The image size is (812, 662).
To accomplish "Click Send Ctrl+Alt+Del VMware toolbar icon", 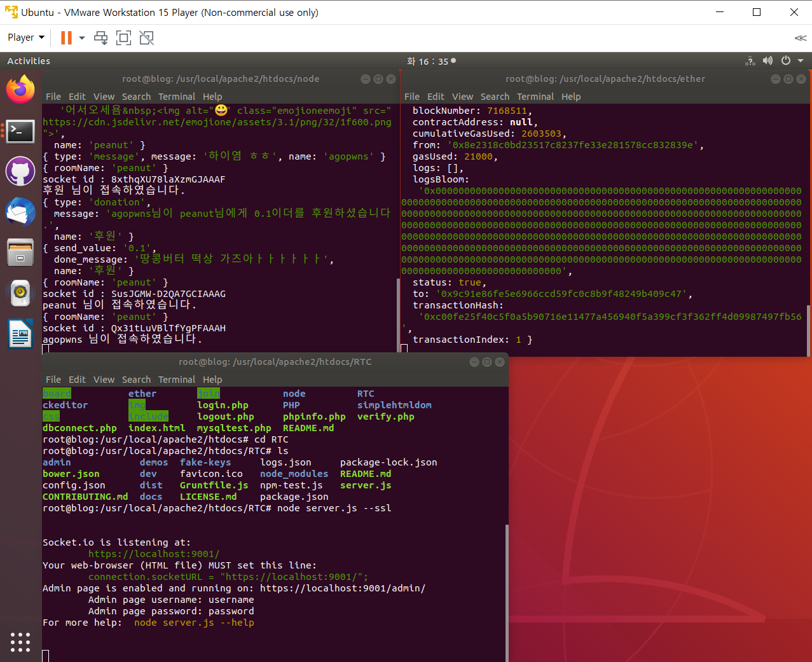I will tap(100, 38).
